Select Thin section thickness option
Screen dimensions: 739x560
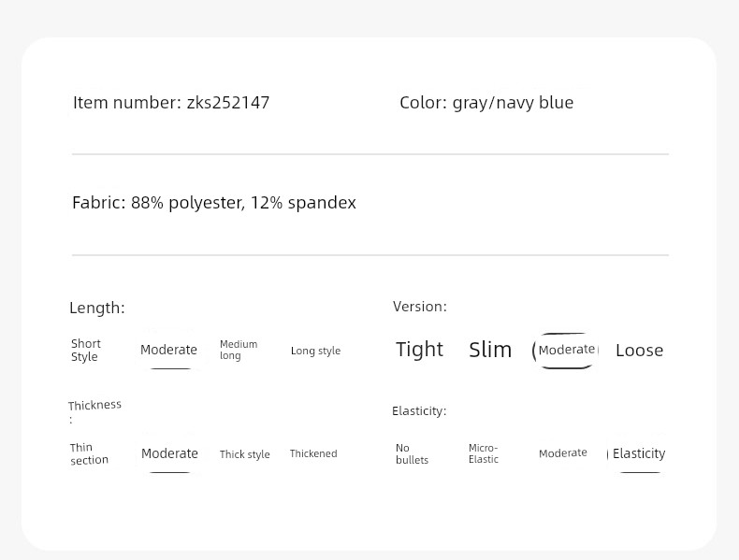(89, 454)
